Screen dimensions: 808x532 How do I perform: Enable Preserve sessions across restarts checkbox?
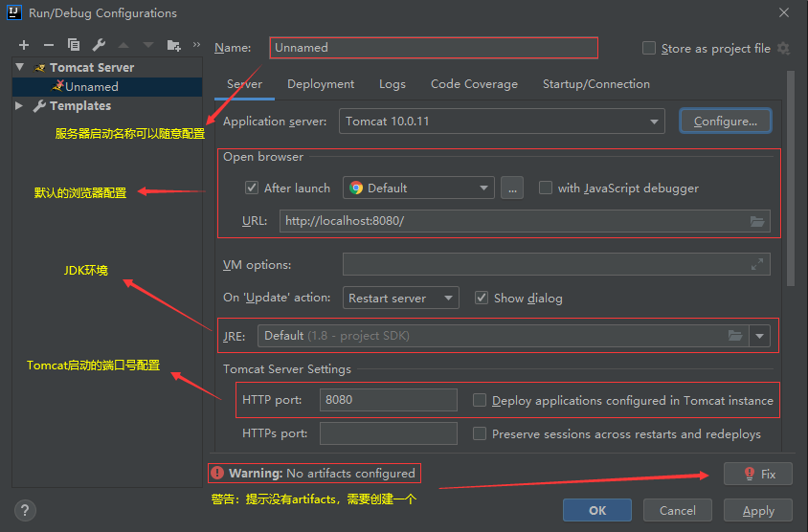480,433
